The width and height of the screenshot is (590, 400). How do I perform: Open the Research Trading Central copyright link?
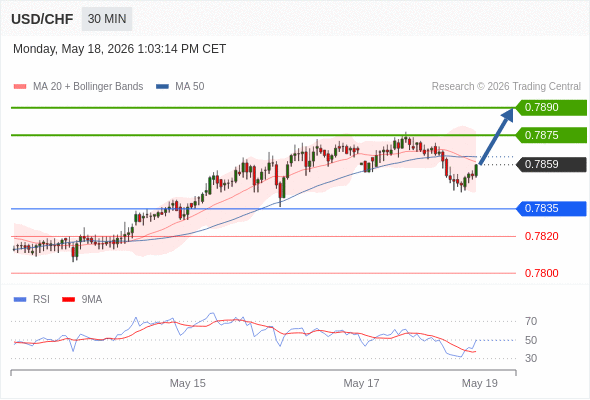[506, 87]
